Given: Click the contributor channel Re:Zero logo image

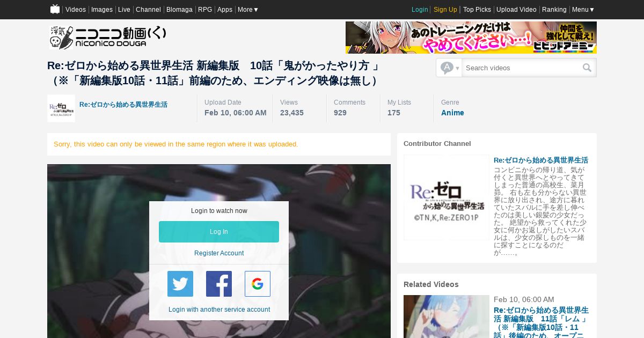Looking at the screenshot, I should (x=447, y=197).
